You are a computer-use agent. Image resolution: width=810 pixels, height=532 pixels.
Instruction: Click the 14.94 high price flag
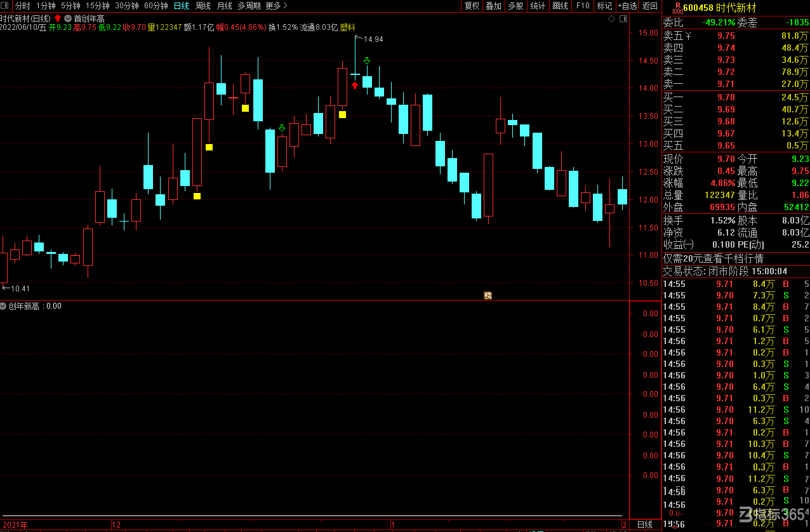click(373, 39)
